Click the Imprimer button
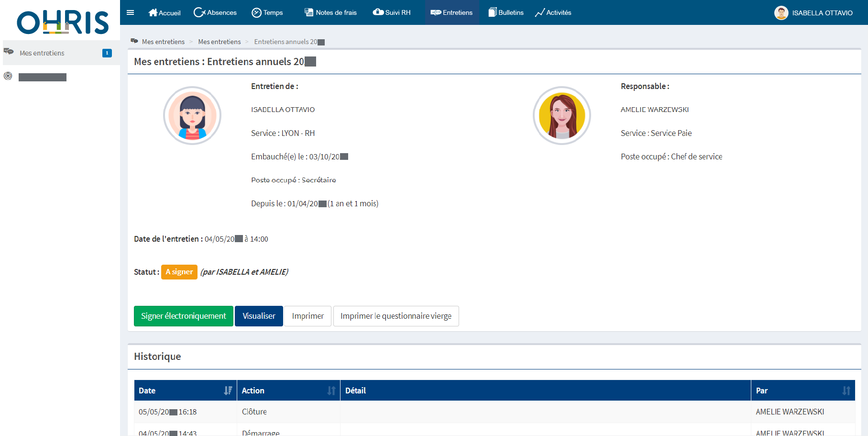 308,316
